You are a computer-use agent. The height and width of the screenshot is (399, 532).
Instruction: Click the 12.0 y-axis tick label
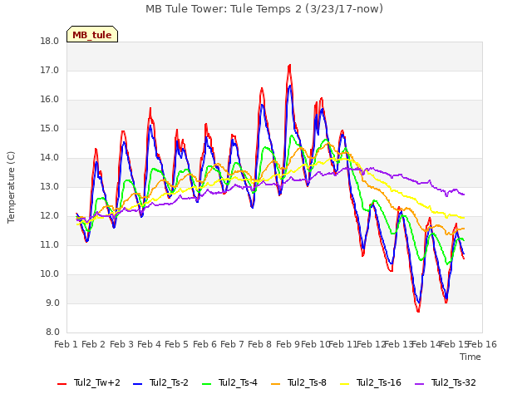(50, 216)
